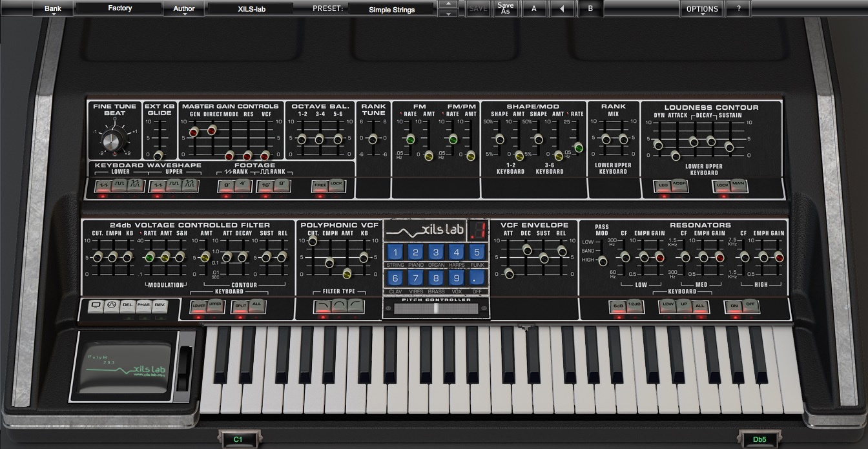This screenshot has width=868, height=449.
Task: Click the Save As button
Action: (505, 9)
